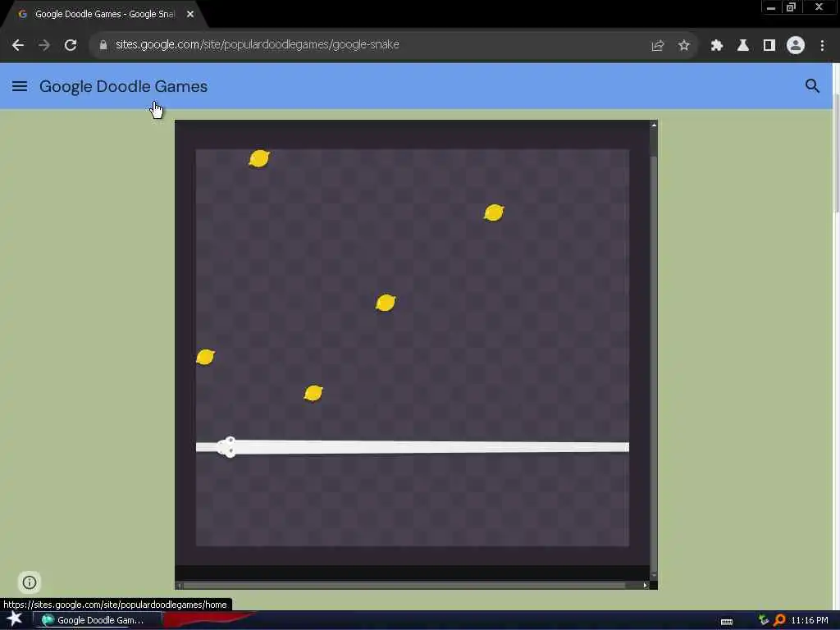Open the Chrome three-dot menu
The image size is (840, 630).
click(x=822, y=46)
